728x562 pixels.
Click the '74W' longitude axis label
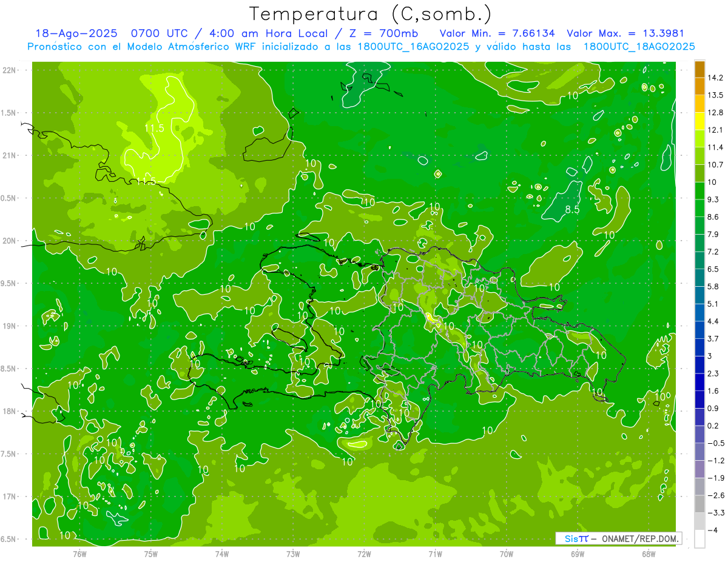(222, 554)
